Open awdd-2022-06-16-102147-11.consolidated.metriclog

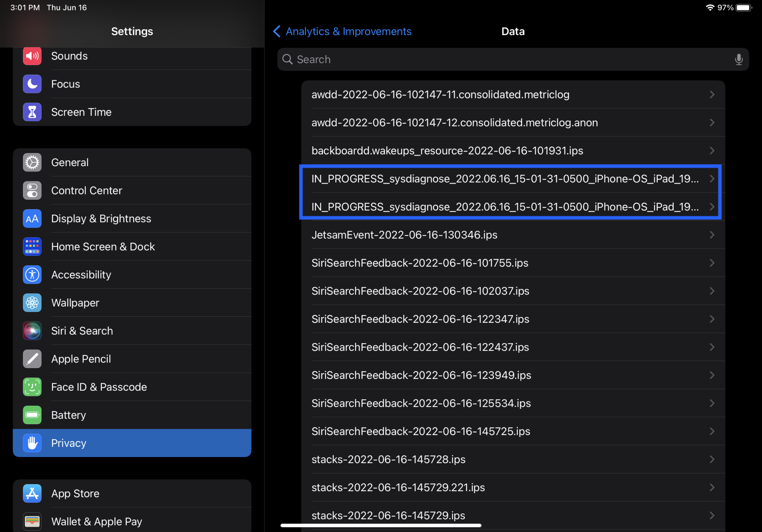coord(513,94)
